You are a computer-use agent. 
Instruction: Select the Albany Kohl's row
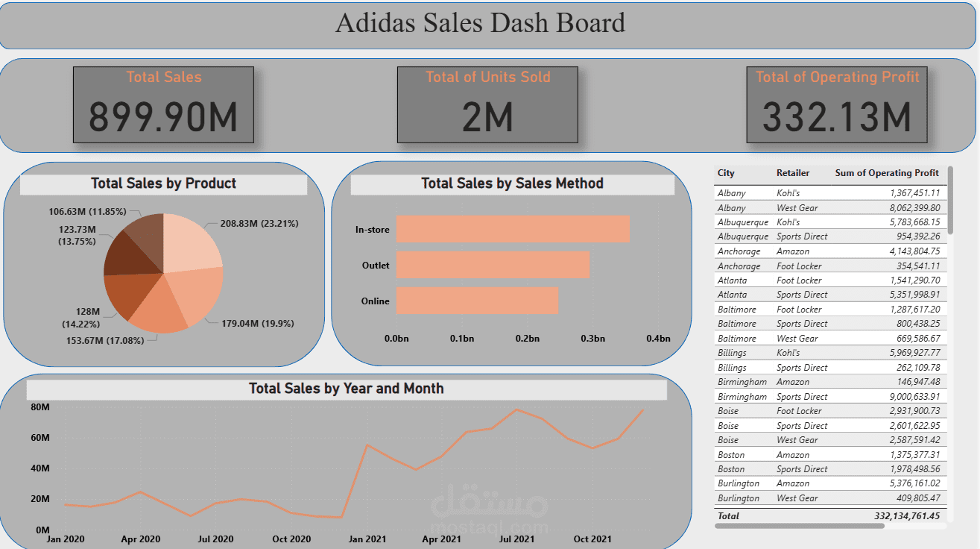coord(829,193)
